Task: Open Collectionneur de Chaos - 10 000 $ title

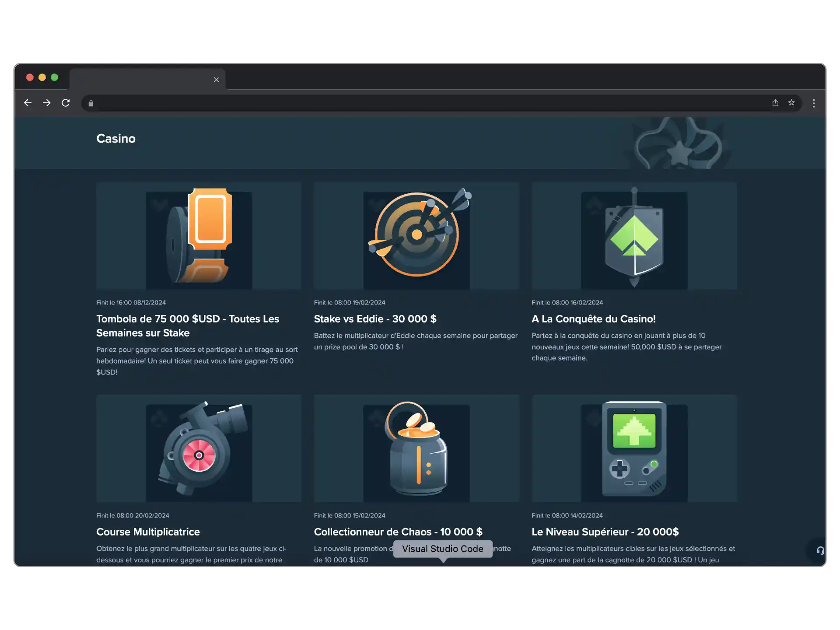Action: tap(398, 532)
